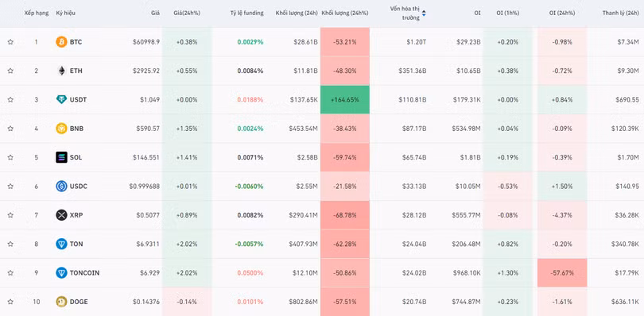Screen dimensions: 644x316
Task: Click the BTC Bitcoin coin icon
Action: (x=61, y=42)
